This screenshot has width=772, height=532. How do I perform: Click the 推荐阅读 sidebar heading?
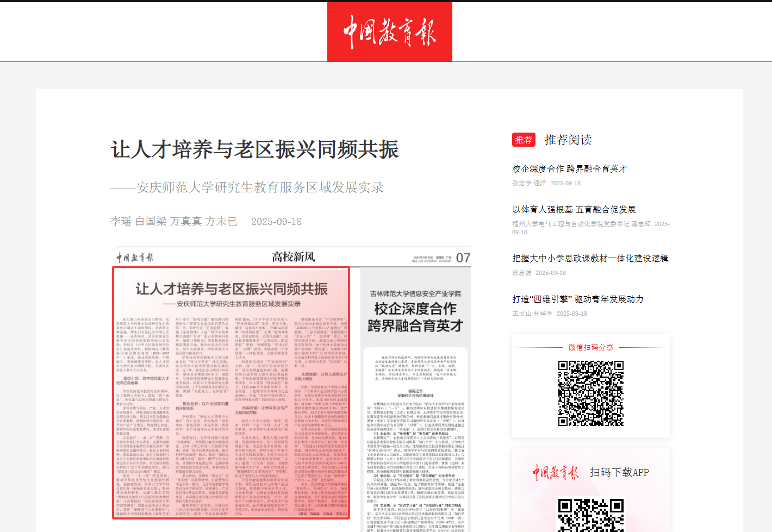(x=568, y=140)
